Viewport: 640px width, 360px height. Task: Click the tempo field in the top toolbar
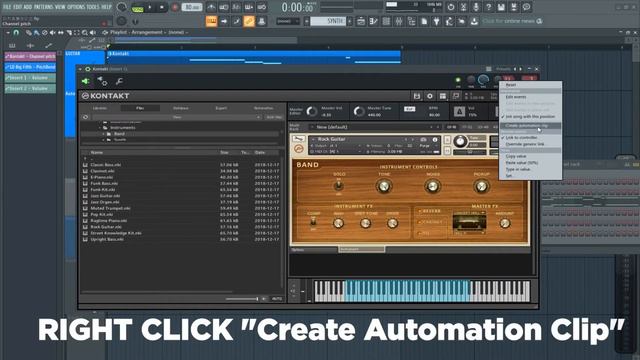coord(191,7)
